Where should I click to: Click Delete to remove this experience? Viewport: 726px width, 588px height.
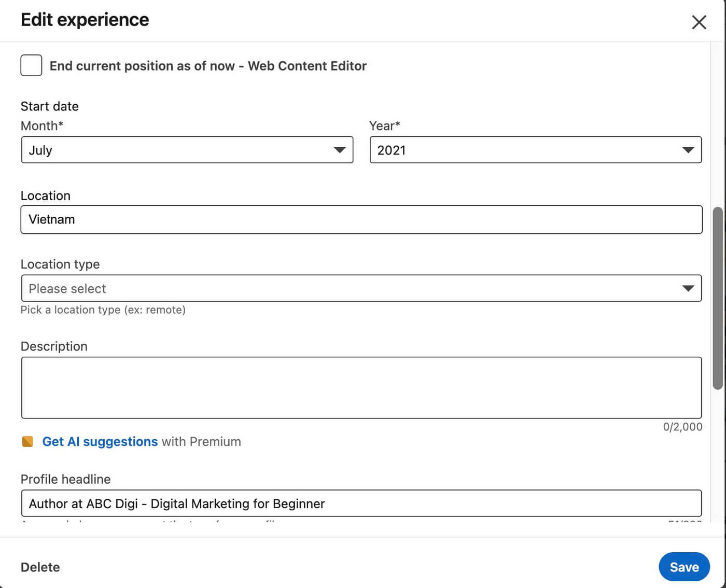[40, 567]
